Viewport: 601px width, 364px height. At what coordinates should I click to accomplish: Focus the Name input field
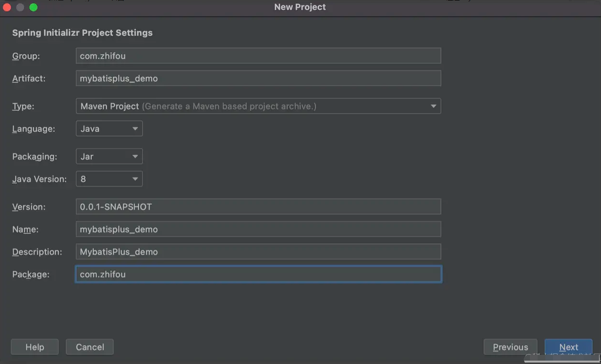pos(258,229)
